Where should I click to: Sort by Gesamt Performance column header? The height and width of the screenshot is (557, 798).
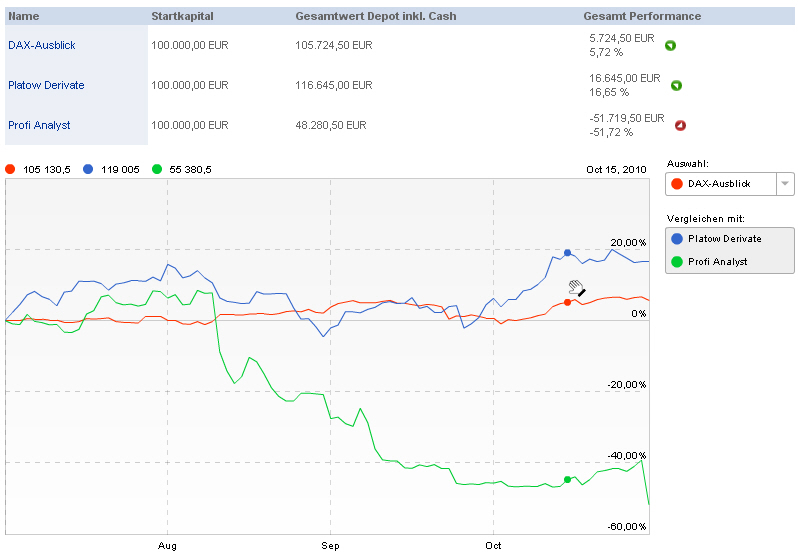[642, 16]
